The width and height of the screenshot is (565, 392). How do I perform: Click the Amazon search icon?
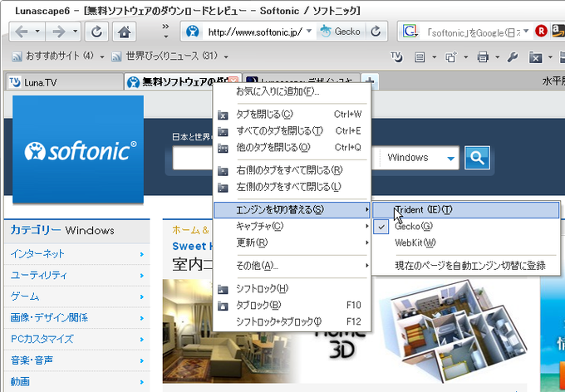[558, 32]
